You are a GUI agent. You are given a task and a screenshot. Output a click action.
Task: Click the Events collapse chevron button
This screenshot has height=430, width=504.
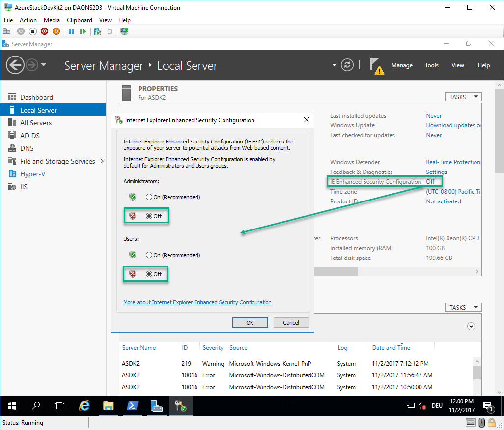[x=471, y=326]
